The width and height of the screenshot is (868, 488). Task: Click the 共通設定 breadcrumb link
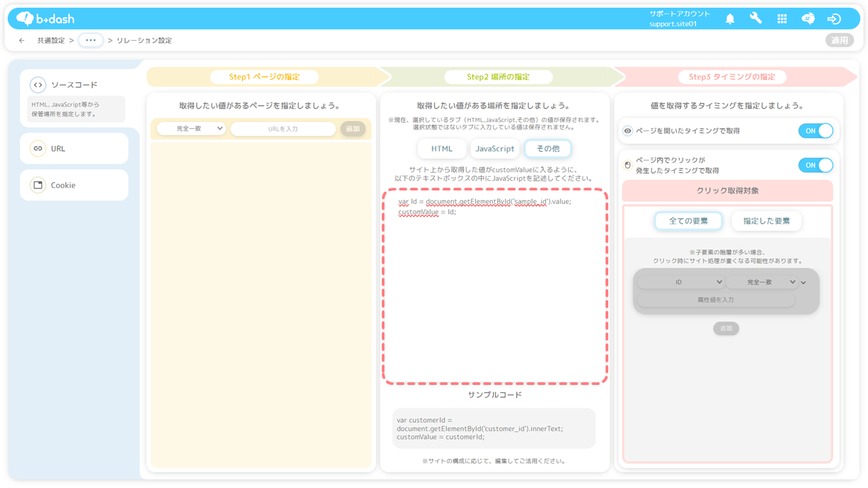[x=51, y=41]
